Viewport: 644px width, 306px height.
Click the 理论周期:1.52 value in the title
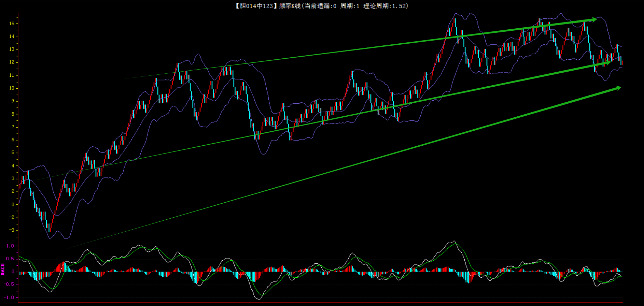384,6
